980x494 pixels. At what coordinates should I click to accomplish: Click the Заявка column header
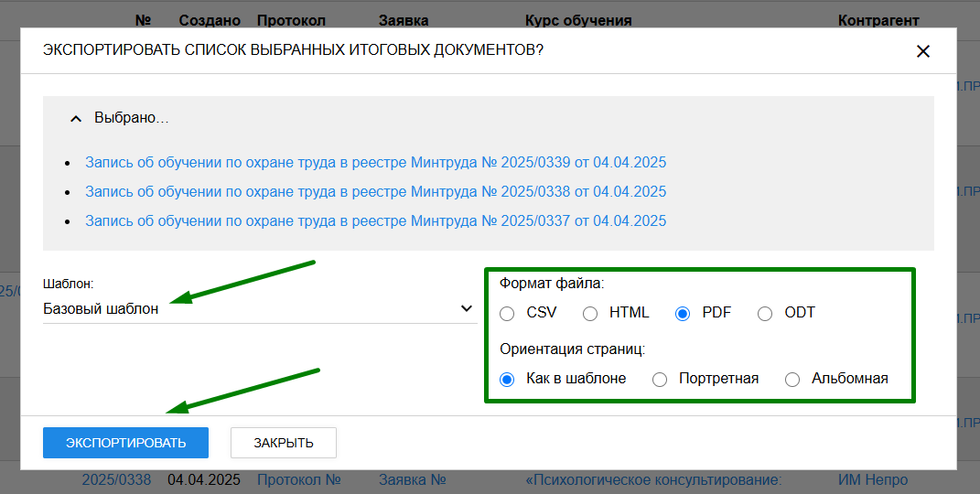[x=404, y=21]
